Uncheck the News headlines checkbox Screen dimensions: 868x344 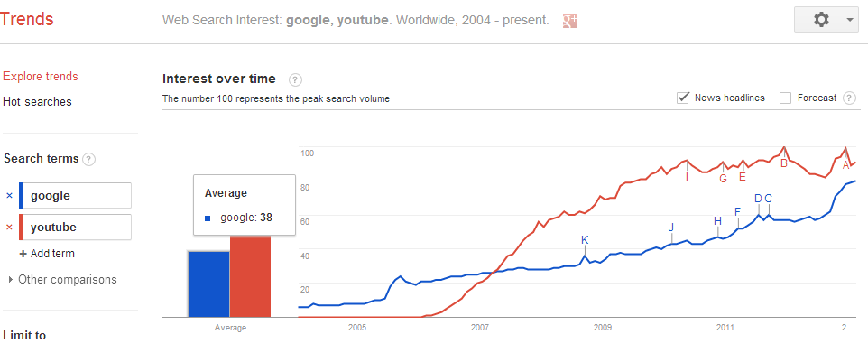tap(682, 98)
